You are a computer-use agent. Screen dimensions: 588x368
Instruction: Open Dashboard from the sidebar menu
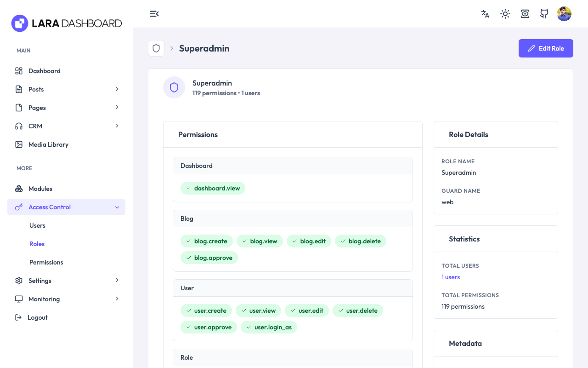pos(66,71)
